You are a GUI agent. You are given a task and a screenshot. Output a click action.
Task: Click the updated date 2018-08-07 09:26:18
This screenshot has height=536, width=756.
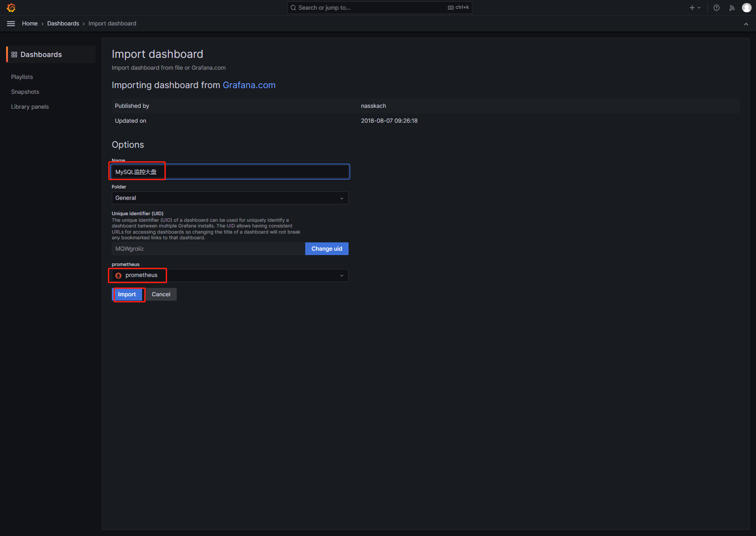pos(389,121)
